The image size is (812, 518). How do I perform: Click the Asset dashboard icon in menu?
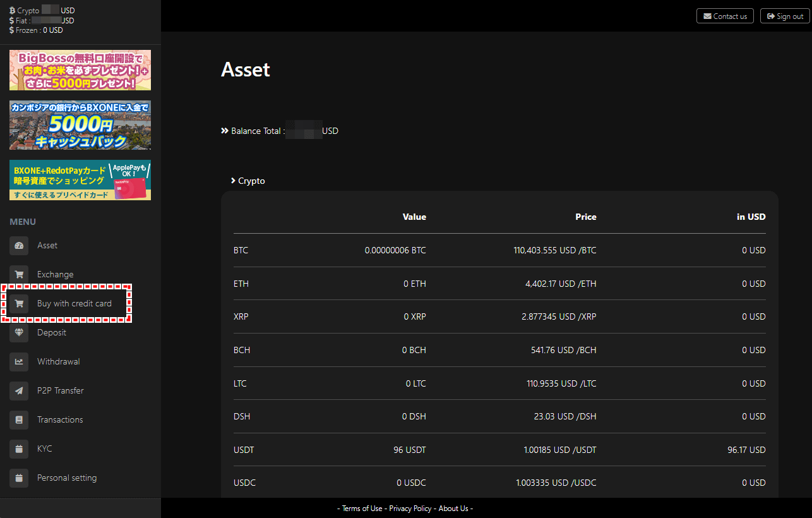coord(19,245)
